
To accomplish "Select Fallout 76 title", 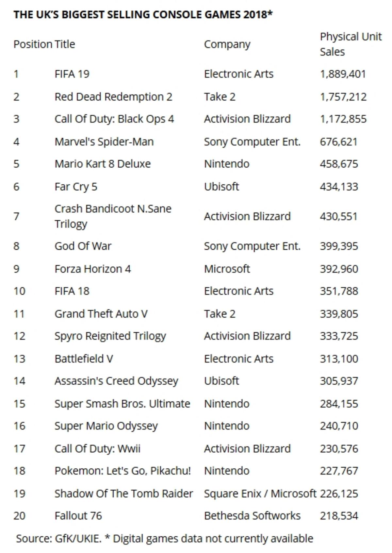I will [78, 516].
